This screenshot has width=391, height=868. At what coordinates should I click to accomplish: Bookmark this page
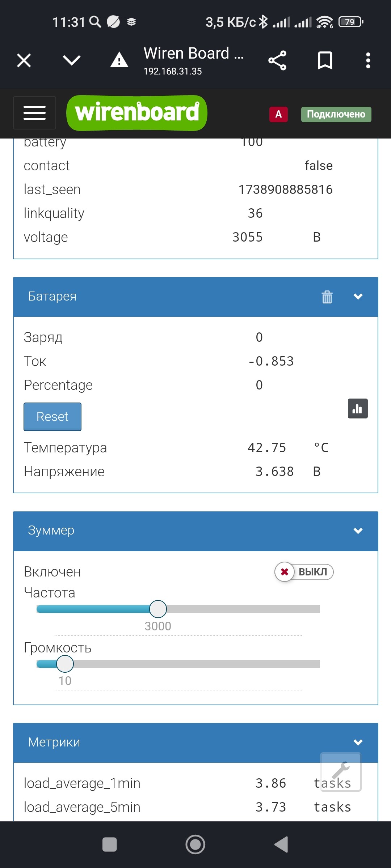pyautogui.click(x=325, y=60)
